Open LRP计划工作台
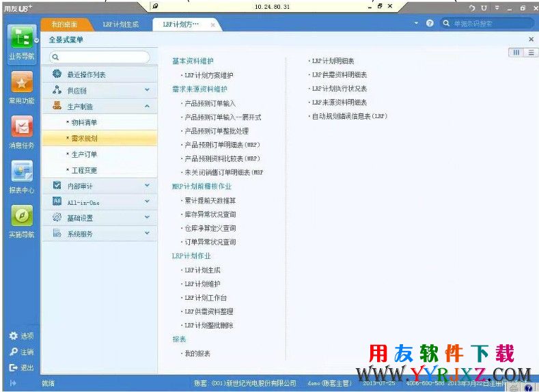Image resolution: width=539 pixels, height=392 pixels. pyautogui.click(x=206, y=298)
